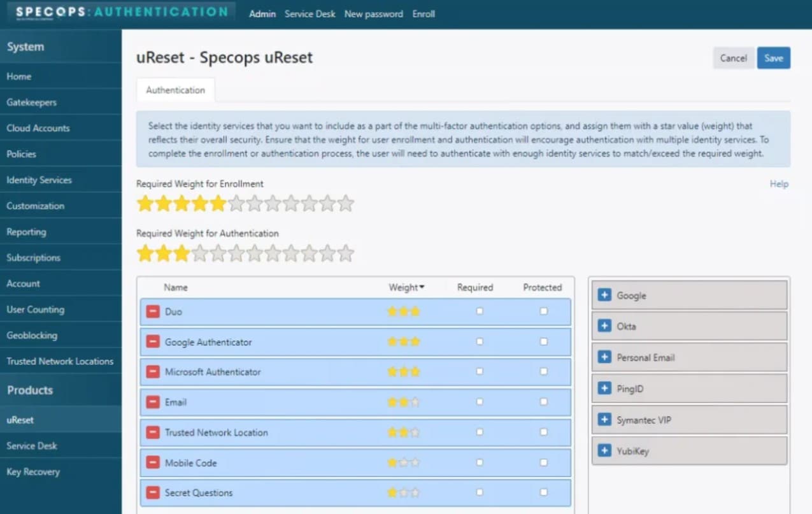The image size is (812, 514).
Task: Mark Duo as Protected
Action: (x=543, y=311)
